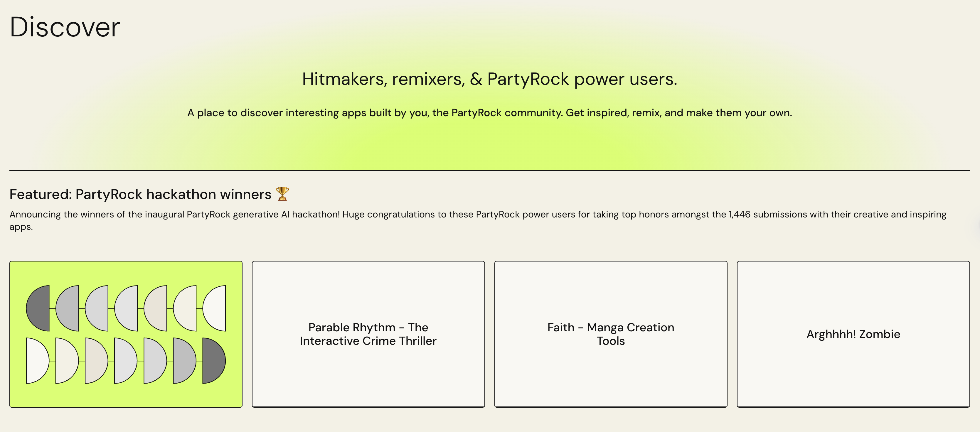
Task: Open the Faith – Manga Creation Tools card
Action: coord(610,334)
